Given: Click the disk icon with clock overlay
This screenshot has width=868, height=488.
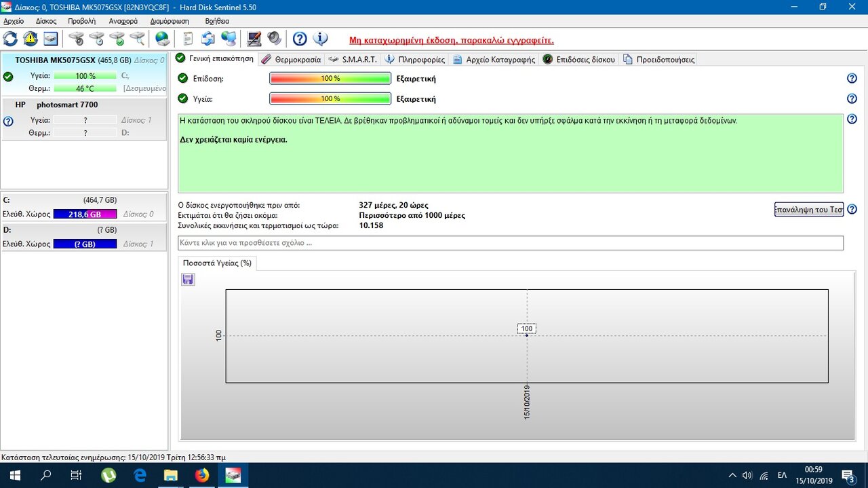Looking at the screenshot, I should tap(96, 39).
